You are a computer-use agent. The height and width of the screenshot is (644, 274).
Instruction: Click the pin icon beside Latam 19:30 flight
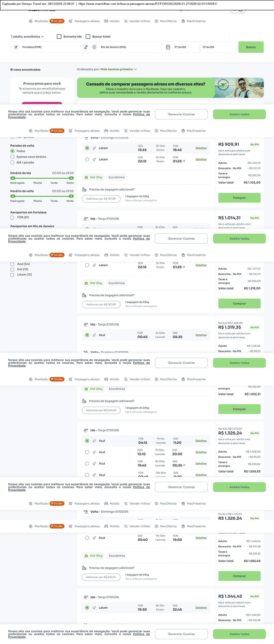94,607
